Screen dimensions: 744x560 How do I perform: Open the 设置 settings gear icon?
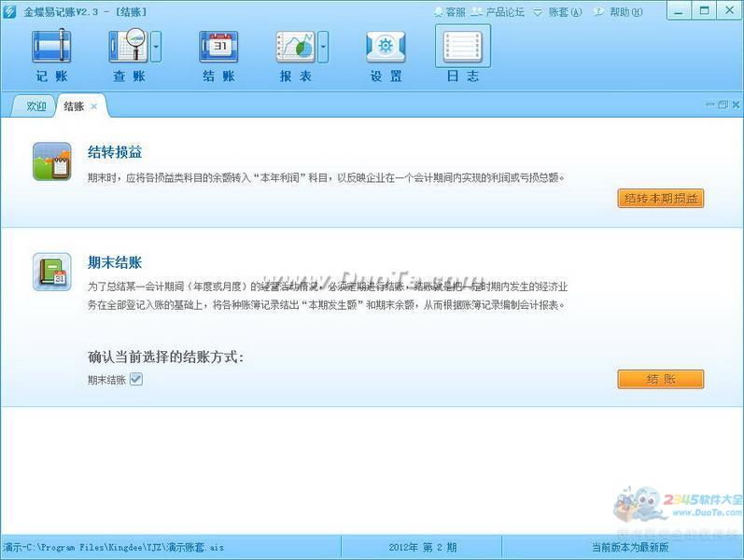pyautogui.click(x=386, y=47)
